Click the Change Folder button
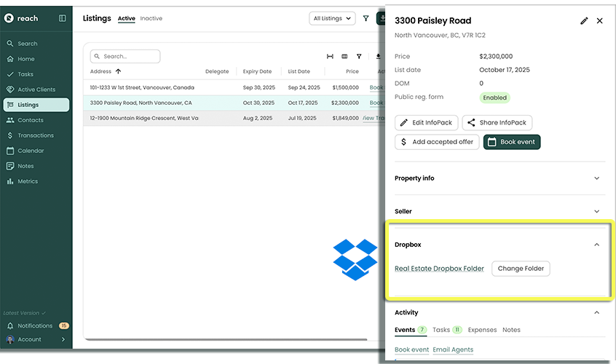616x364 pixels. (521, 269)
